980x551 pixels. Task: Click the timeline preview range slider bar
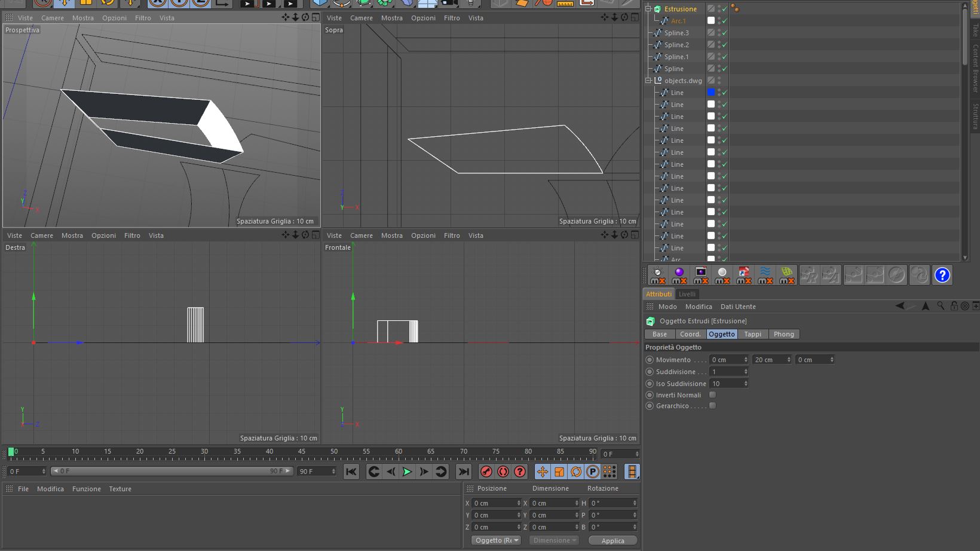(x=172, y=472)
